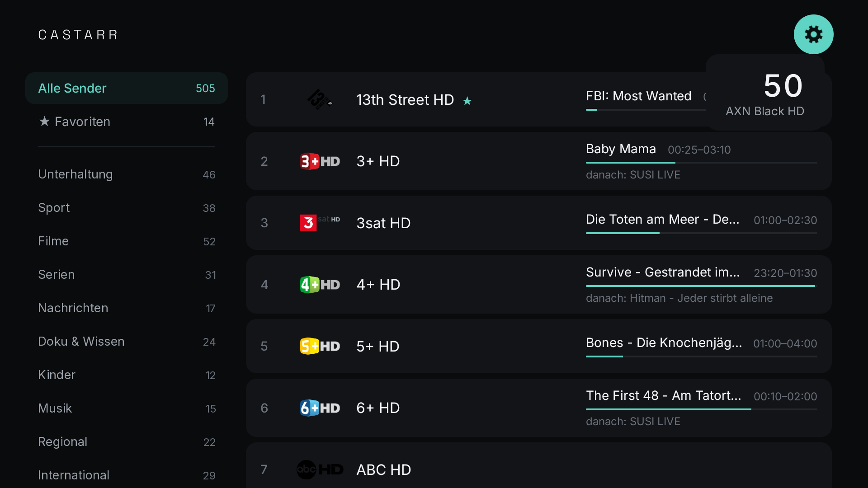Open the Favoriten category

(x=127, y=122)
